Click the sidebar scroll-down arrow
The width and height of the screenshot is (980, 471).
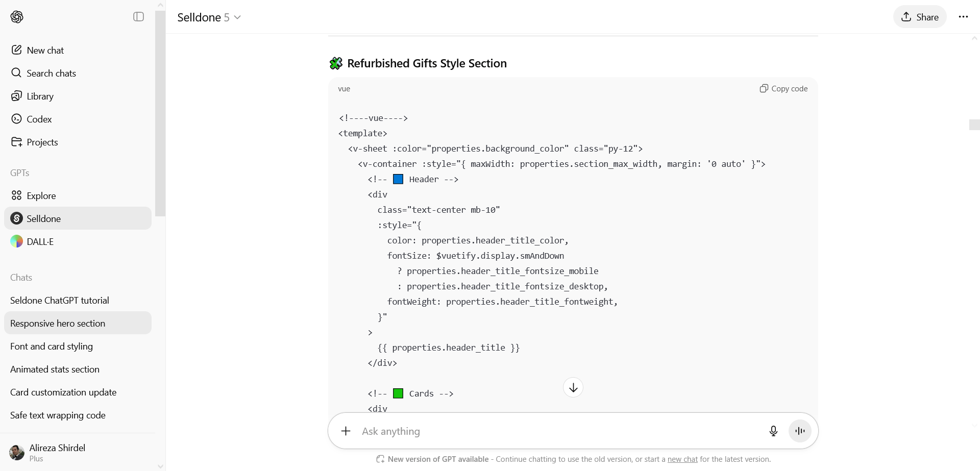(x=160, y=466)
